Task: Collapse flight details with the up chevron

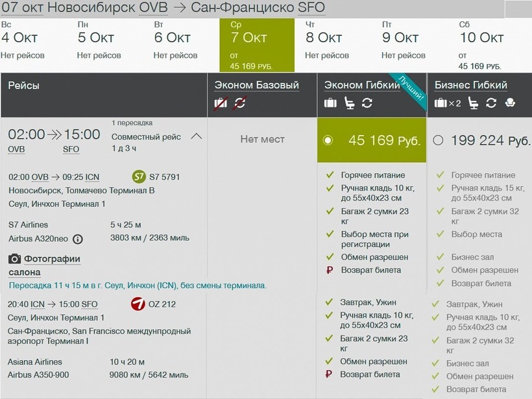Action: (197, 136)
